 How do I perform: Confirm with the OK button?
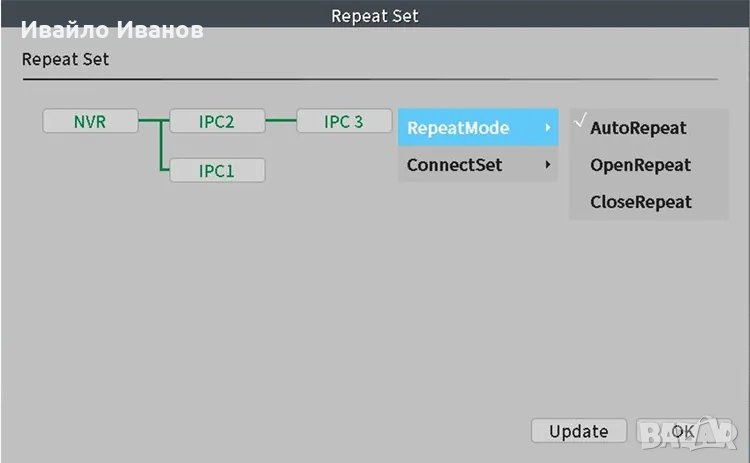tap(682, 431)
